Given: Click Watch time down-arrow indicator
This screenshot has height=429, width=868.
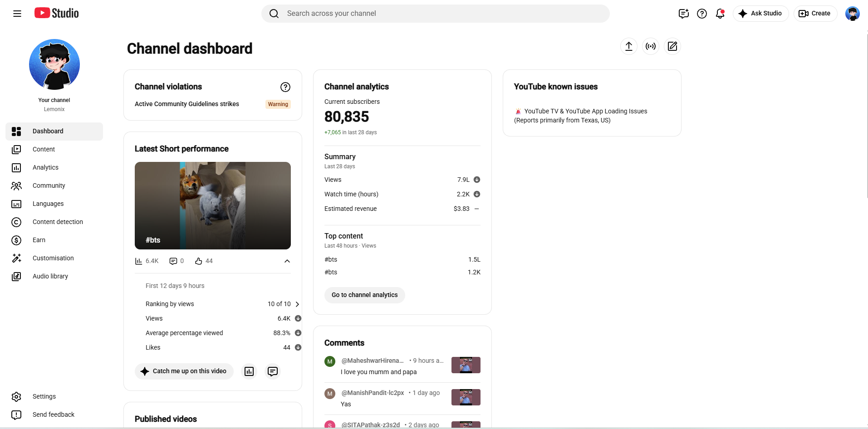Looking at the screenshot, I should 477,194.
